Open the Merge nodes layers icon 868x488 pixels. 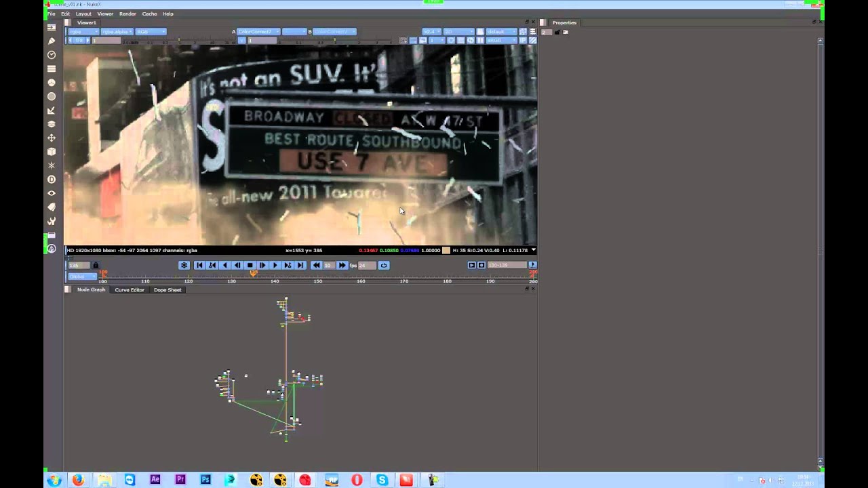click(x=52, y=124)
